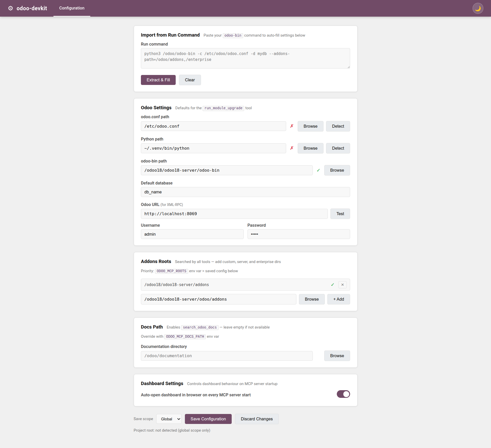Click the search_odoo_docs code label
The height and width of the screenshot is (448, 491).
(200, 327)
